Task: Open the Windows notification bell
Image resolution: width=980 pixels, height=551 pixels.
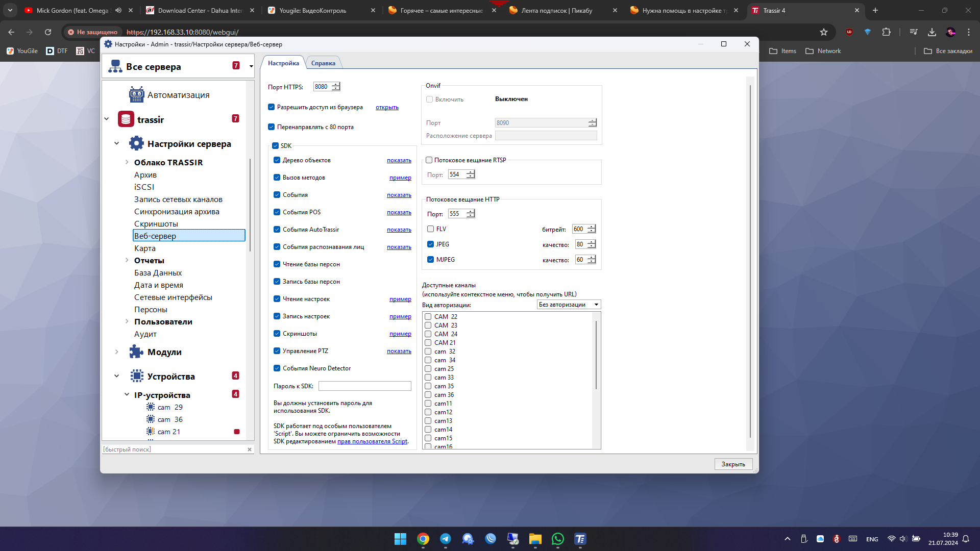Action: [966, 539]
